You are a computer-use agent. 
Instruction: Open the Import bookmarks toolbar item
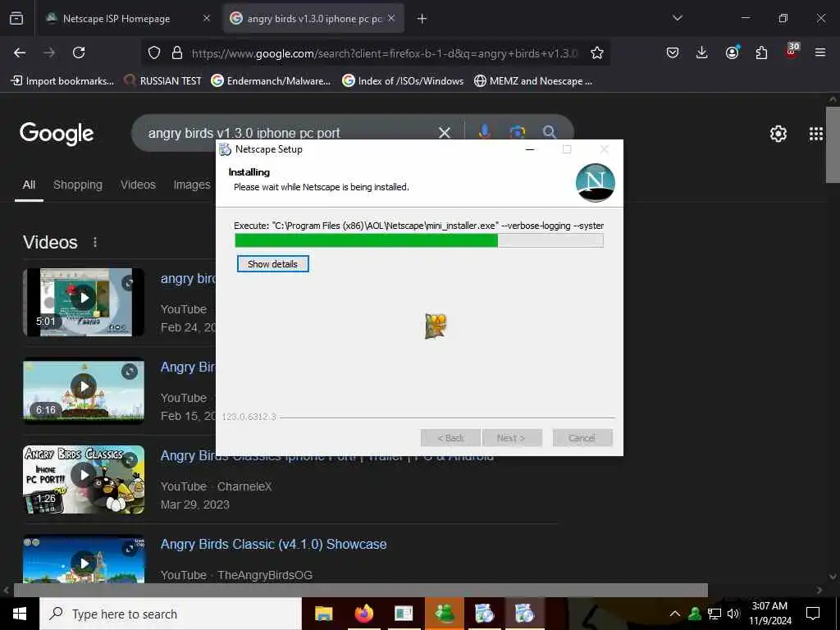point(62,81)
